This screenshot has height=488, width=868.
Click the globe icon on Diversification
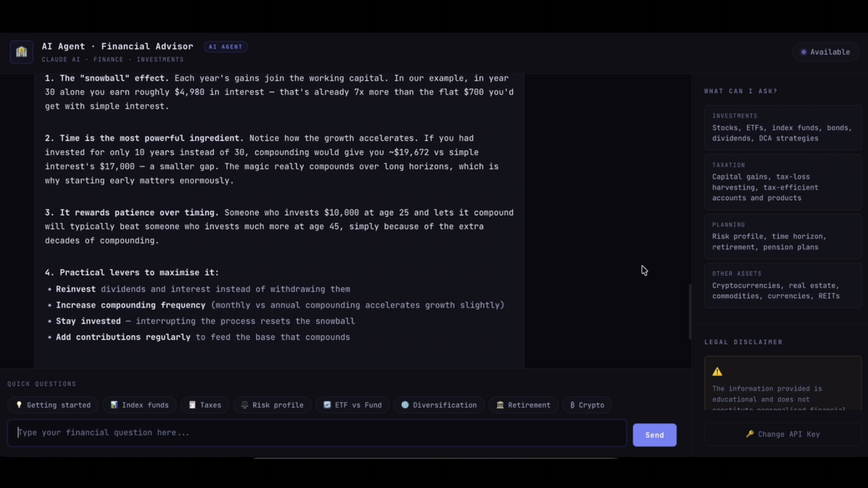point(405,405)
